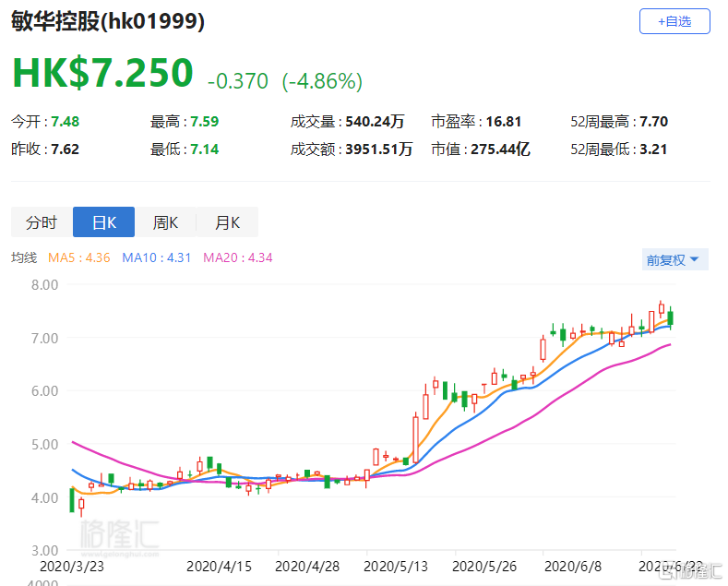Click the 8.00 price axis label
This screenshot has height=586, width=728.
[x=45, y=284]
